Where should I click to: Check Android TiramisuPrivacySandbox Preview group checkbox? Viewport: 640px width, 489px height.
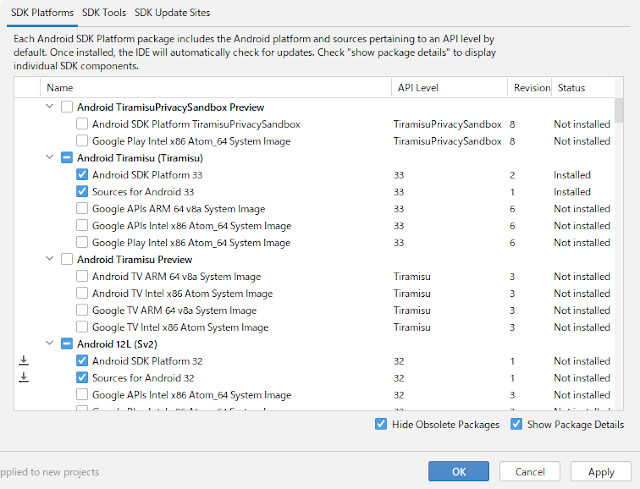pyautogui.click(x=67, y=107)
